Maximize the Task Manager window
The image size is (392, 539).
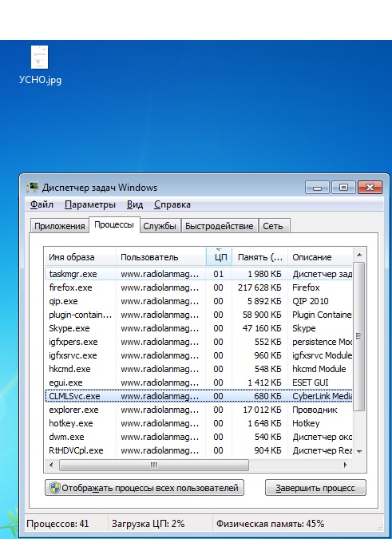pos(343,188)
